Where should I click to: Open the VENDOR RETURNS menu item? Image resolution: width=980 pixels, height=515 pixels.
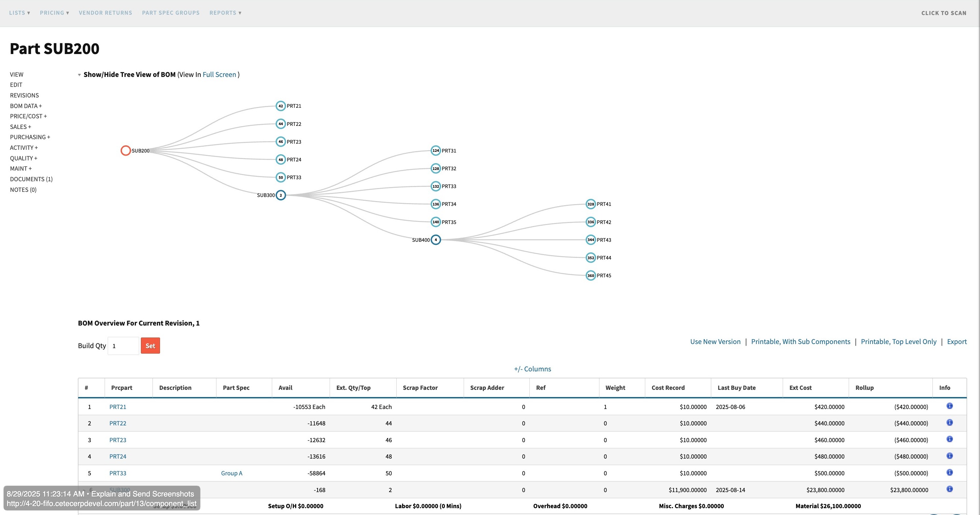pos(105,13)
